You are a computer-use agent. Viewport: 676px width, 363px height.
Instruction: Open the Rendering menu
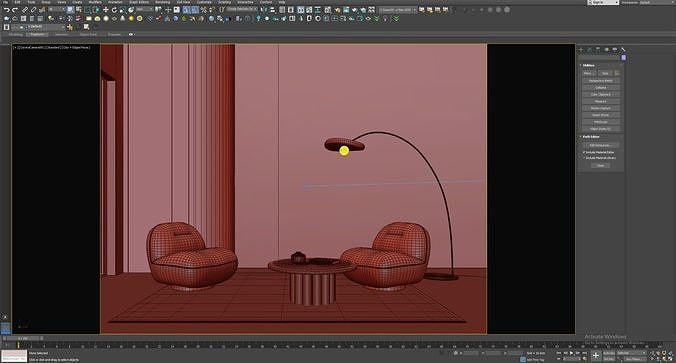pos(162,2)
